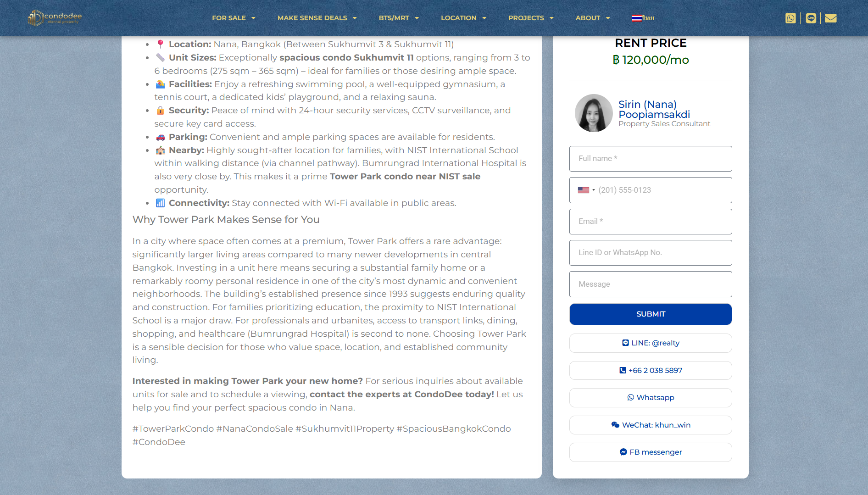Viewport: 868px width, 495px height.
Task: Click 'contact the experts at CondoDee today!' text
Action: (402, 395)
